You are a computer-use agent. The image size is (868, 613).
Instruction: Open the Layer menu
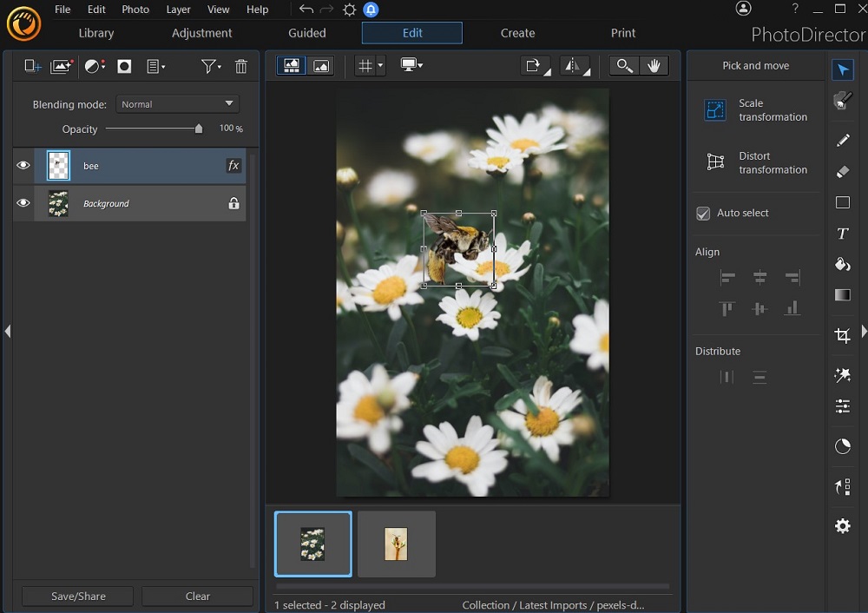(x=178, y=10)
